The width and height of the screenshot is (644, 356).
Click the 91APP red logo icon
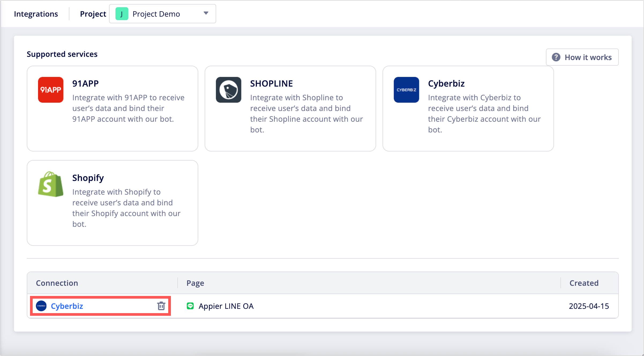tap(51, 90)
